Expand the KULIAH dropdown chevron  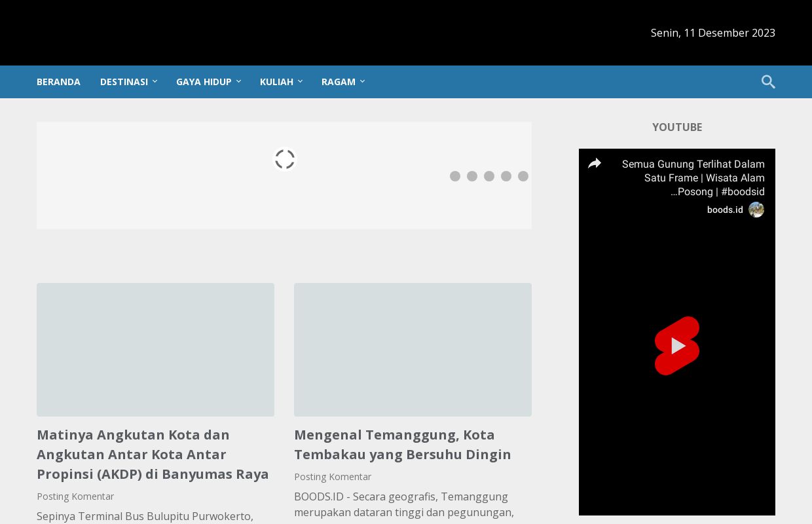[301, 81]
